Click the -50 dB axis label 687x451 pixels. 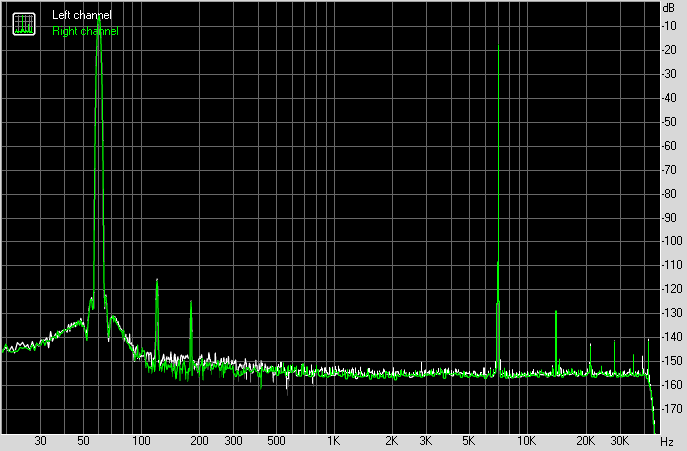(669, 122)
